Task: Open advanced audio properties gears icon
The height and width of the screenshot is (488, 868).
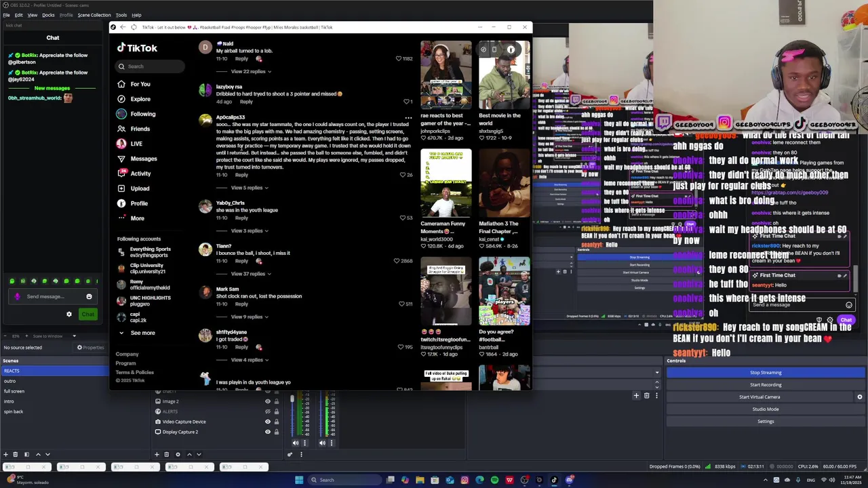Action: (x=290, y=454)
